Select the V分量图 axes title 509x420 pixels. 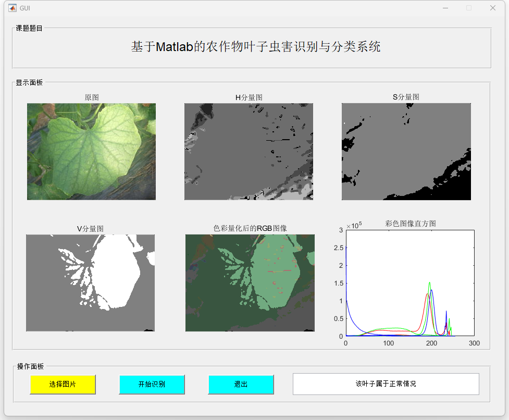(x=90, y=229)
